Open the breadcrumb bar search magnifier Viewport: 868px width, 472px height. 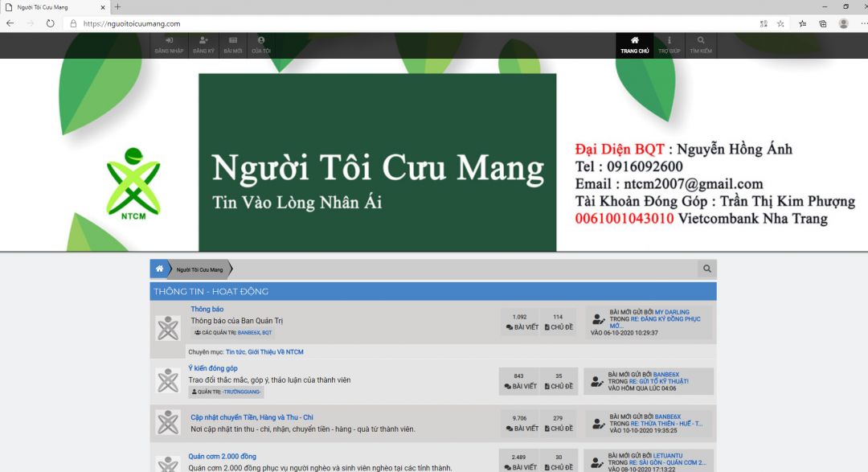click(x=706, y=269)
